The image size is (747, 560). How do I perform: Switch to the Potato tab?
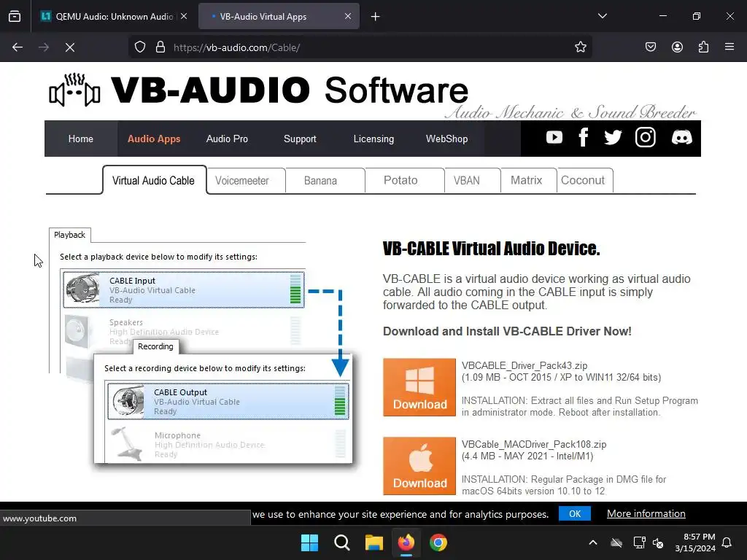405,181
